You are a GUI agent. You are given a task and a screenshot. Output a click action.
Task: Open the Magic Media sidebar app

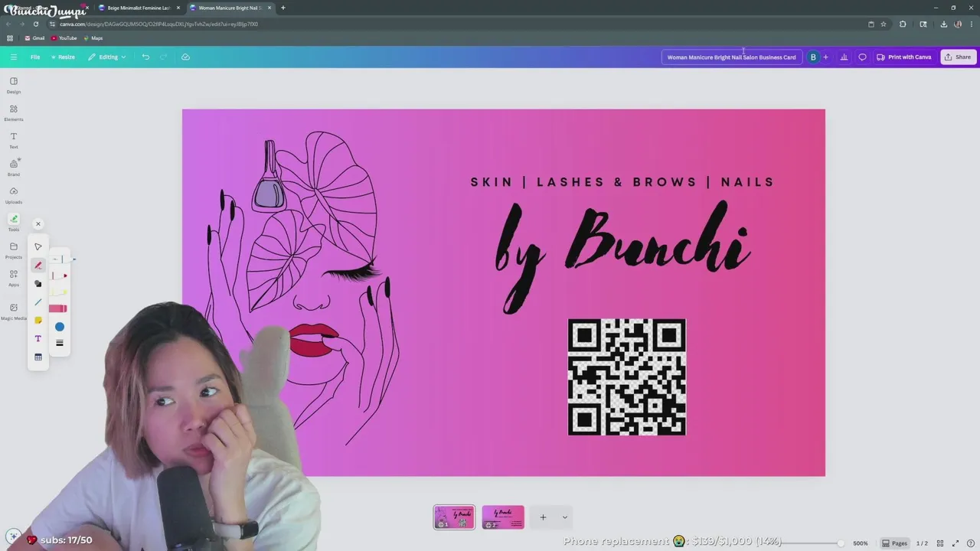14,311
